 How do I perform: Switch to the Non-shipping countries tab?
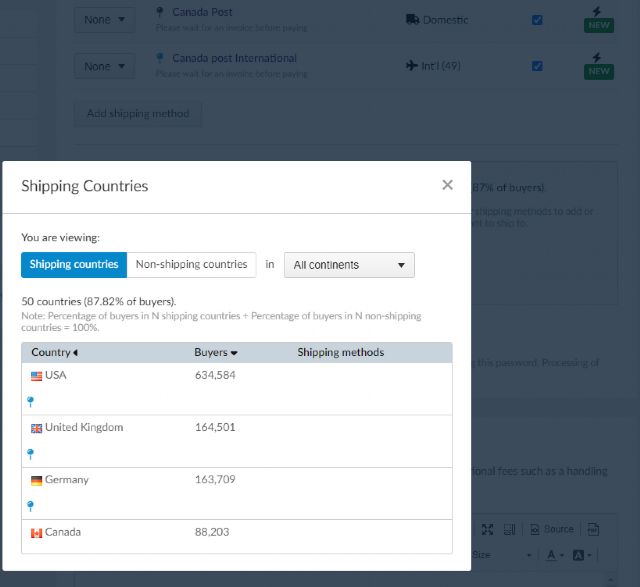tap(191, 264)
